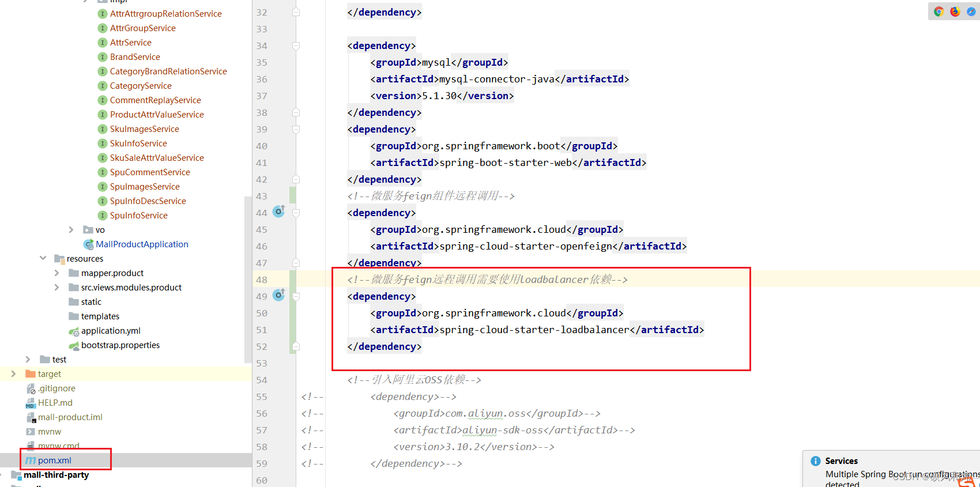Open CommentReplayService in project tree
Viewport: 980px width, 487px height.
coord(156,100)
